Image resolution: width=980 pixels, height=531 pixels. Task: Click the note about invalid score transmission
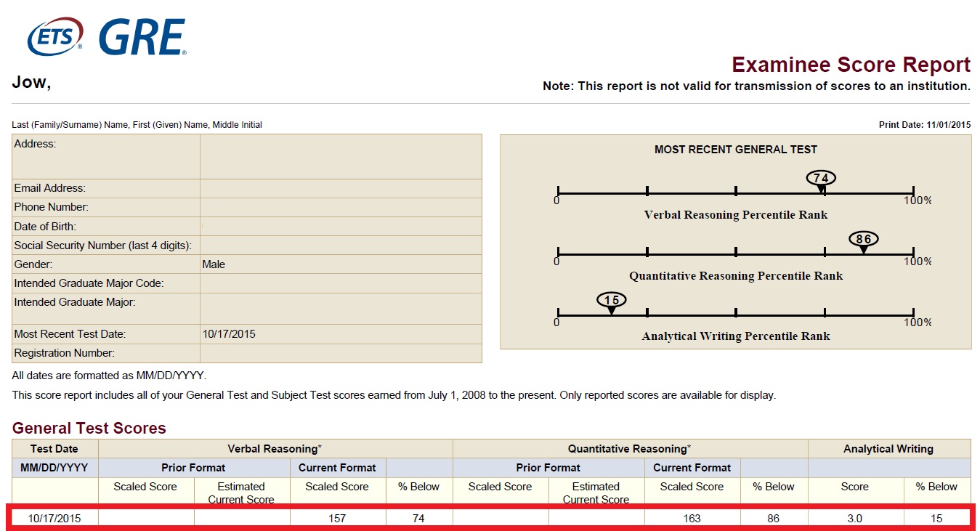coord(756,86)
